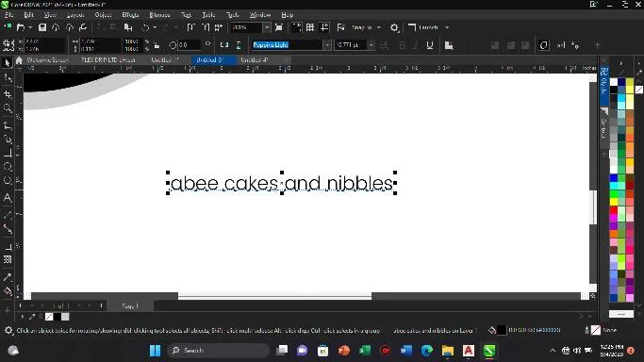Open File Explorer from the taskbar
Image resolution: width=644 pixels, height=362 pixels.
(x=447, y=351)
